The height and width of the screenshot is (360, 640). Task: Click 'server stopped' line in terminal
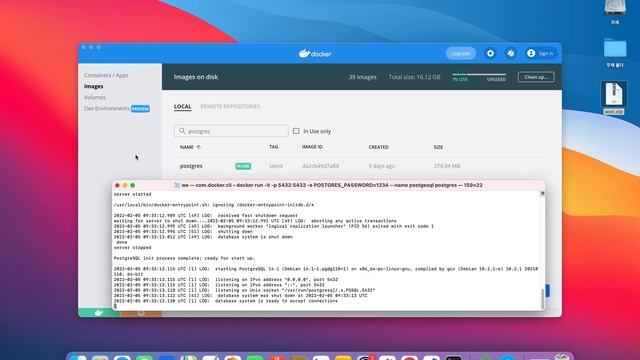(133, 248)
